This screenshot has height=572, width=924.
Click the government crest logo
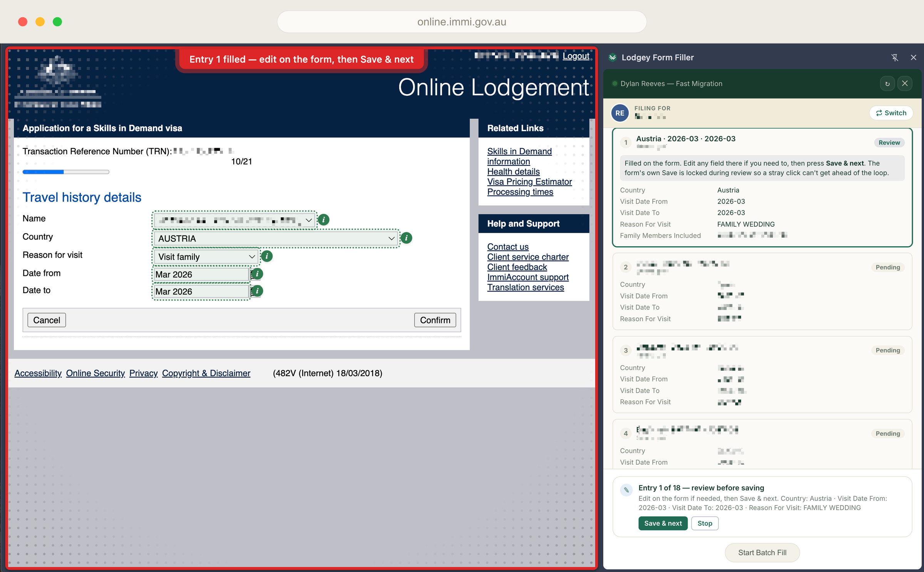[x=58, y=82]
